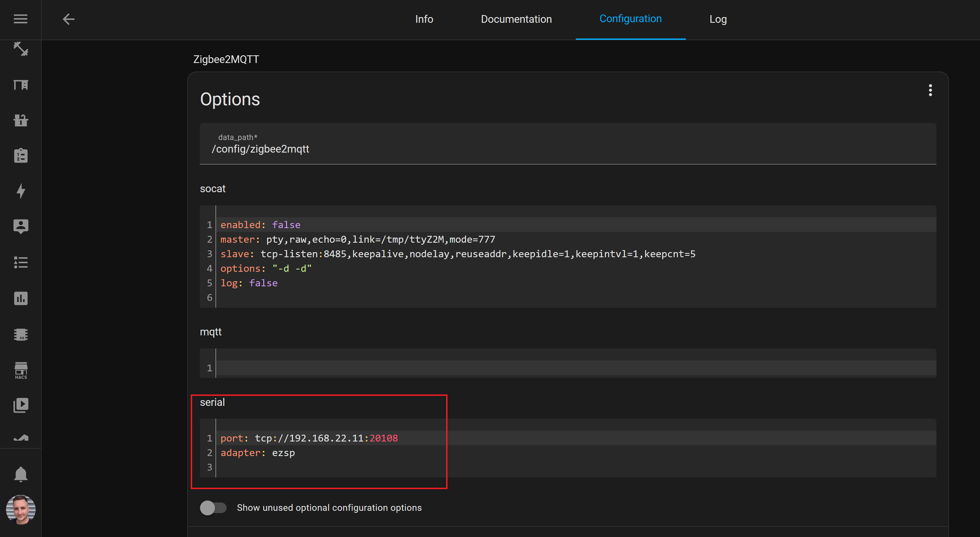Switch to the Documentation tab
This screenshot has height=537, width=980.
point(516,19)
